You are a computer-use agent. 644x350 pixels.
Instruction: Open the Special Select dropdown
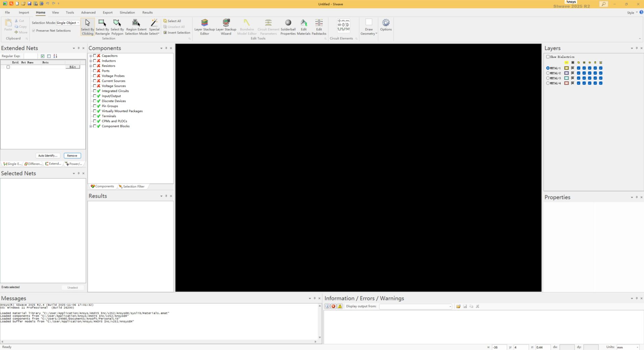point(154,27)
